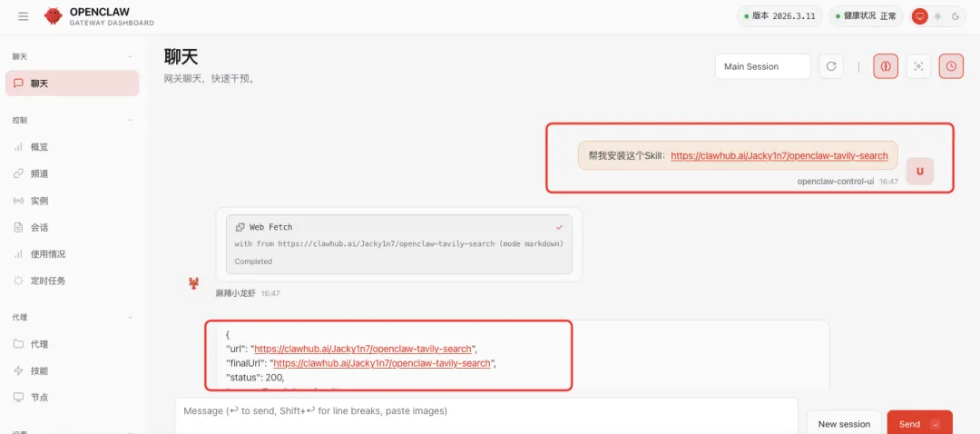Toggle focus mode icon

point(918,66)
